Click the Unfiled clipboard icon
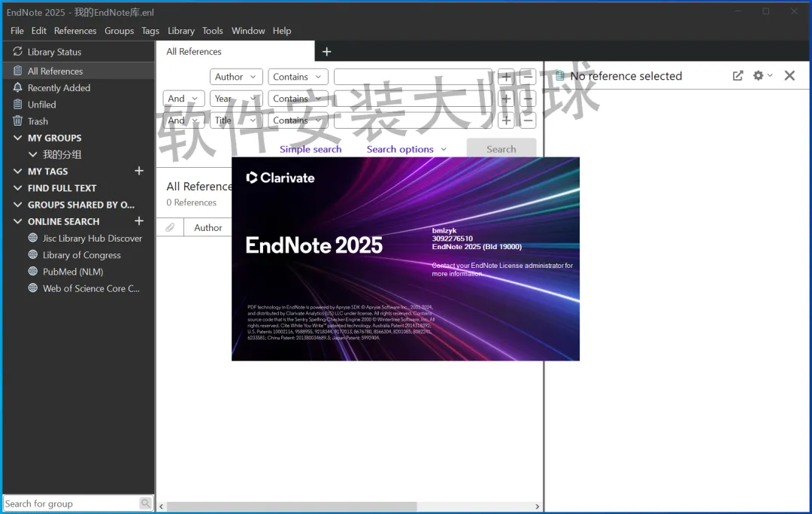The width and height of the screenshot is (812, 514). pyautogui.click(x=17, y=104)
